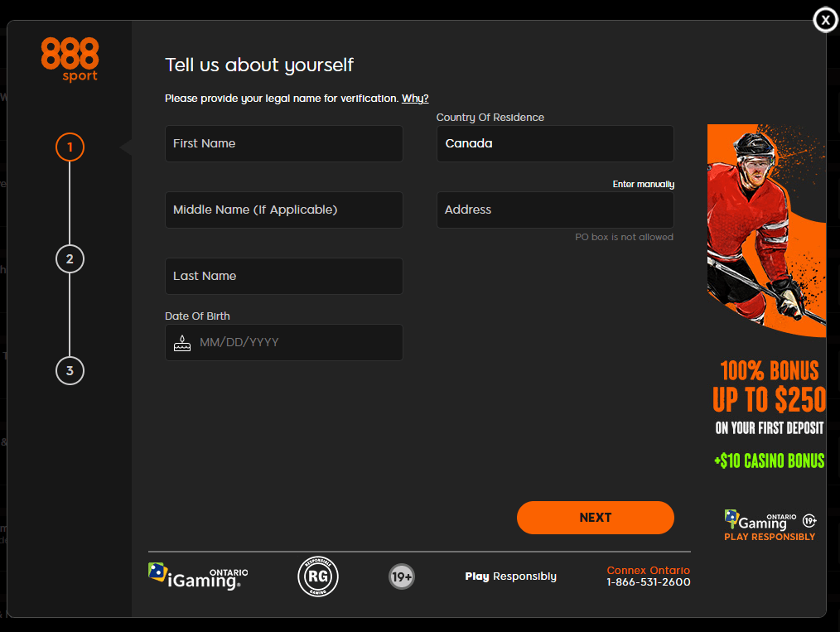Click the +$10 CASINO BONUS text
840x632 pixels.
tap(770, 461)
